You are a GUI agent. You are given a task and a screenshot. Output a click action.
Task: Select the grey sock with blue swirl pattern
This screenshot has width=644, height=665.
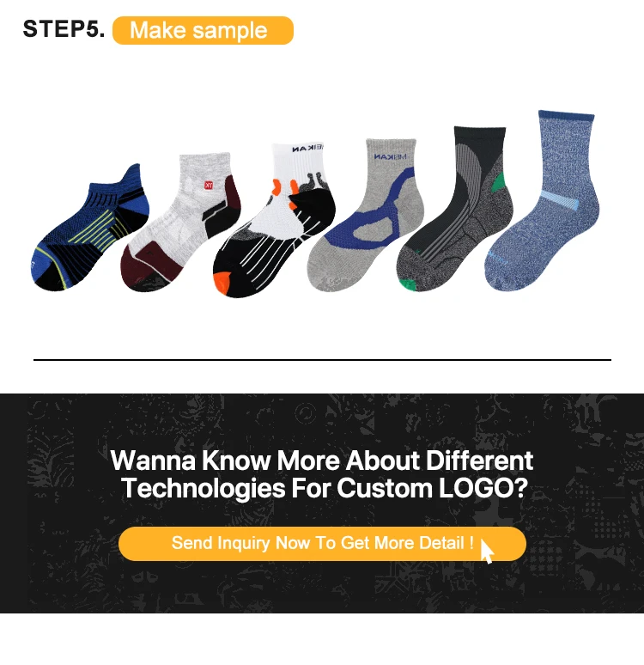(x=366, y=215)
